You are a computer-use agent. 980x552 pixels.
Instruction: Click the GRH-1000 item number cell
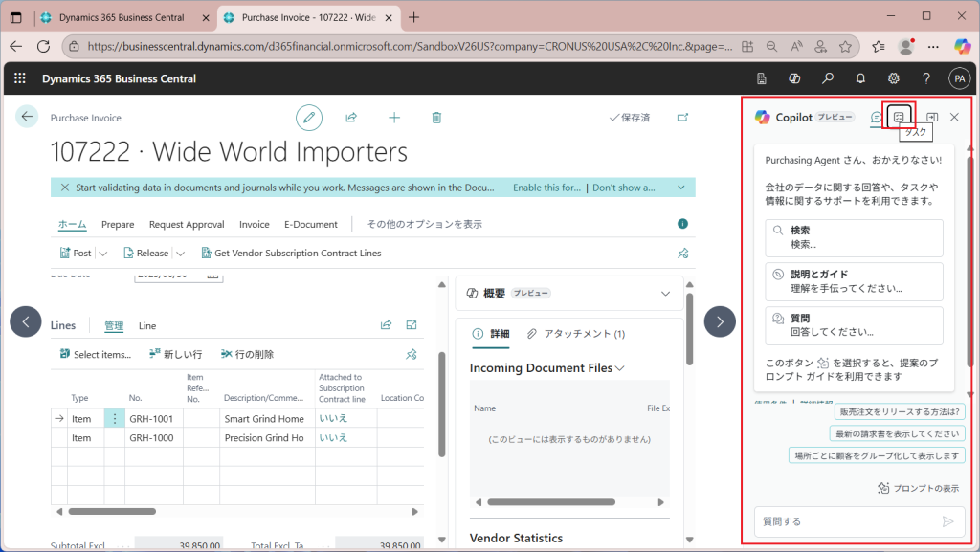tap(154, 438)
